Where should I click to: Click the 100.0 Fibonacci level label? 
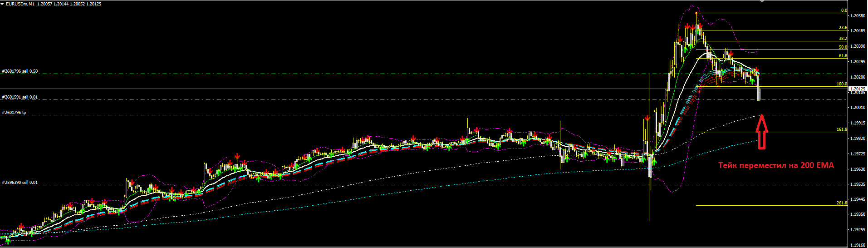pyautogui.click(x=842, y=84)
